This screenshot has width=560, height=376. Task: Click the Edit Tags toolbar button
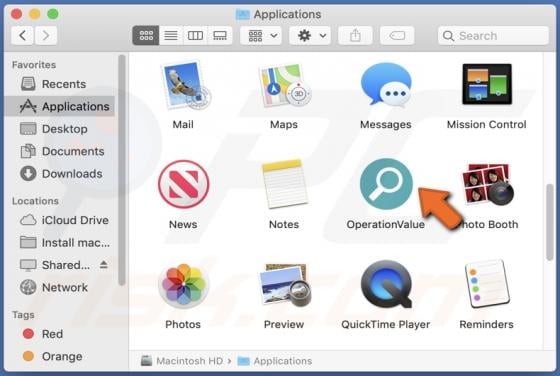(x=397, y=35)
